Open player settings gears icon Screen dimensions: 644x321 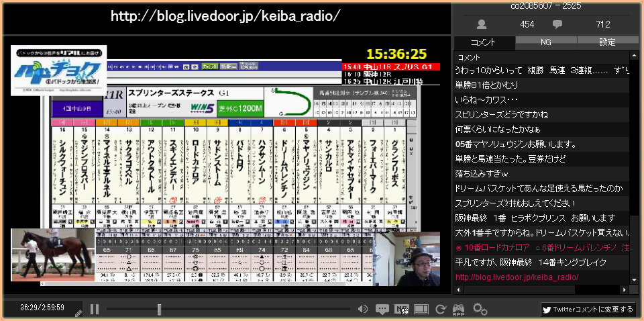(479, 309)
